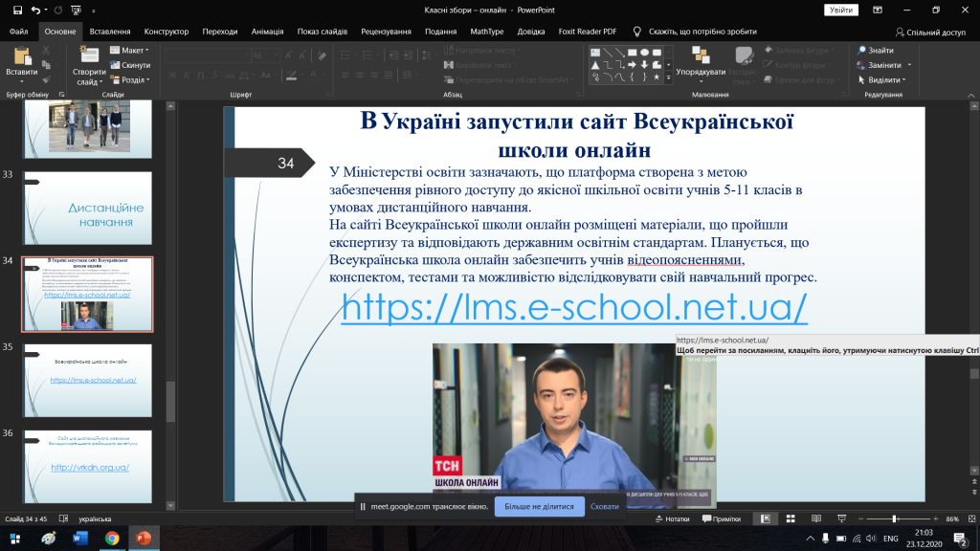Click the 'Більше не ділитися' button
Image resolution: width=980 pixels, height=551 pixels.
539,506
